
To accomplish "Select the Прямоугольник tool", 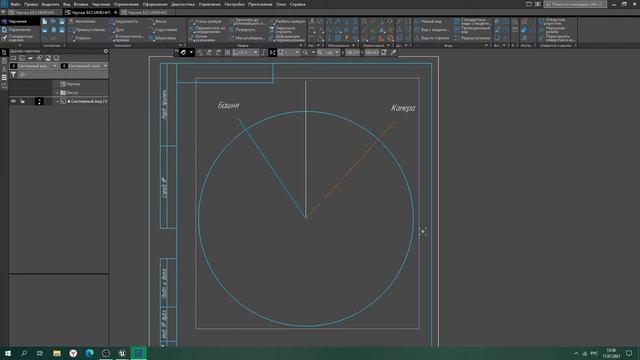I will click(87, 30).
